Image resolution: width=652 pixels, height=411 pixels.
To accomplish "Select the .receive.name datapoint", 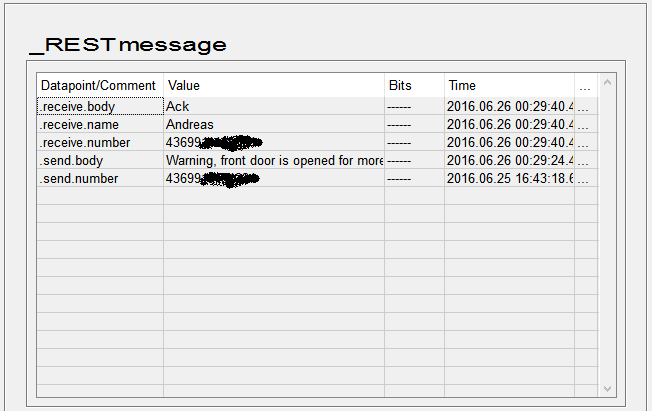I will (99, 124).
